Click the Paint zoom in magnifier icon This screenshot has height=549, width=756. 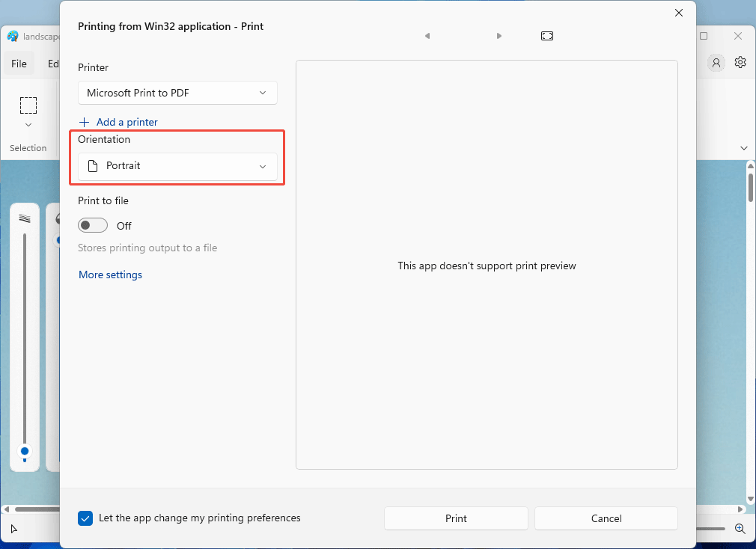(740, 528)
